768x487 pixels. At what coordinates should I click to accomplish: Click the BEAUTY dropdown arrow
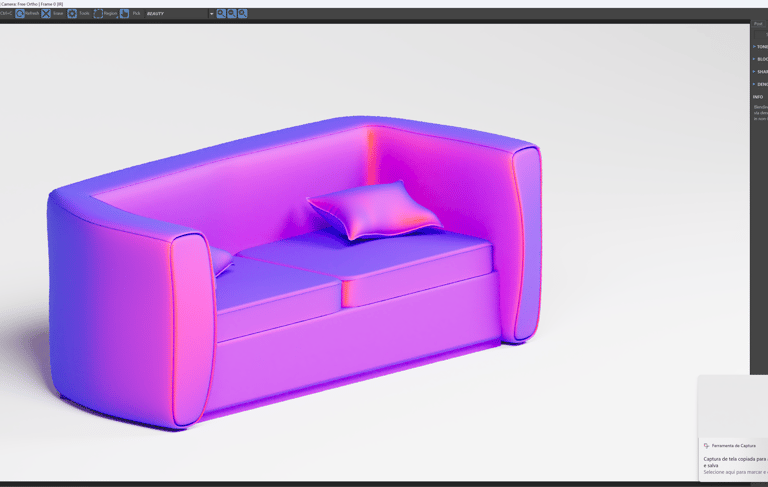pos(212,14)
